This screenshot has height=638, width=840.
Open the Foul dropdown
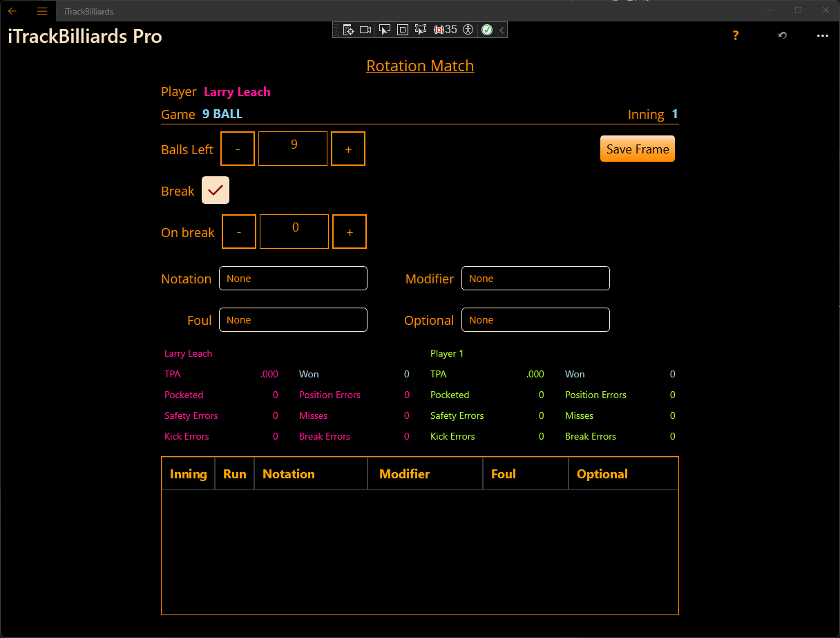[x=293, y=320]
